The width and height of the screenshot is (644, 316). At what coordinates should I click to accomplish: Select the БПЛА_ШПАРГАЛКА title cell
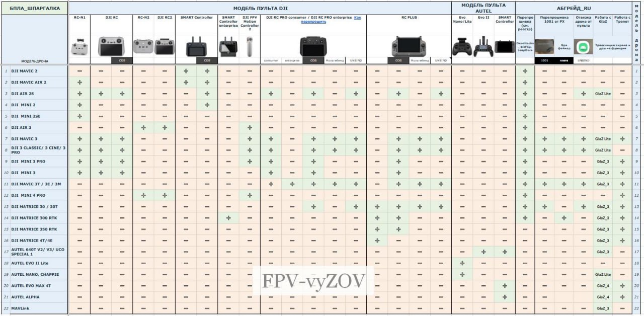[x=35, y=8]
